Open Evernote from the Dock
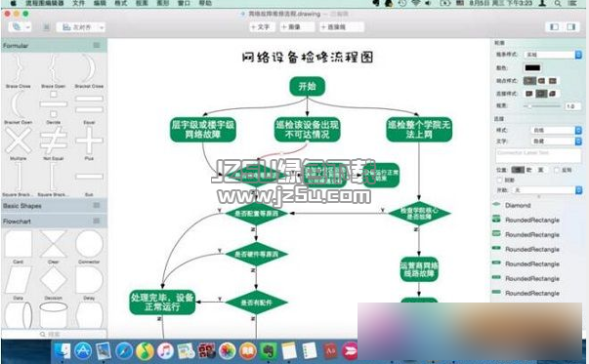The image size is (589, 364). 268,351
